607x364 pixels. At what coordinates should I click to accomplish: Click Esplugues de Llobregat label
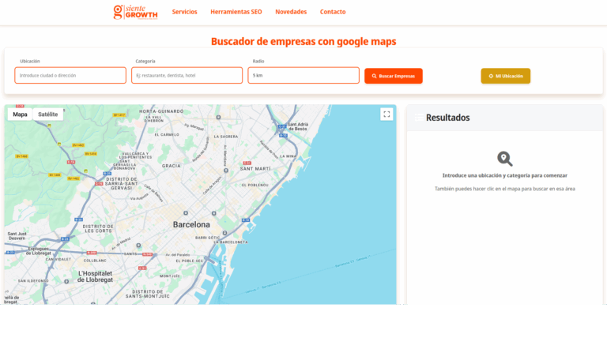[x=38, y=251]
